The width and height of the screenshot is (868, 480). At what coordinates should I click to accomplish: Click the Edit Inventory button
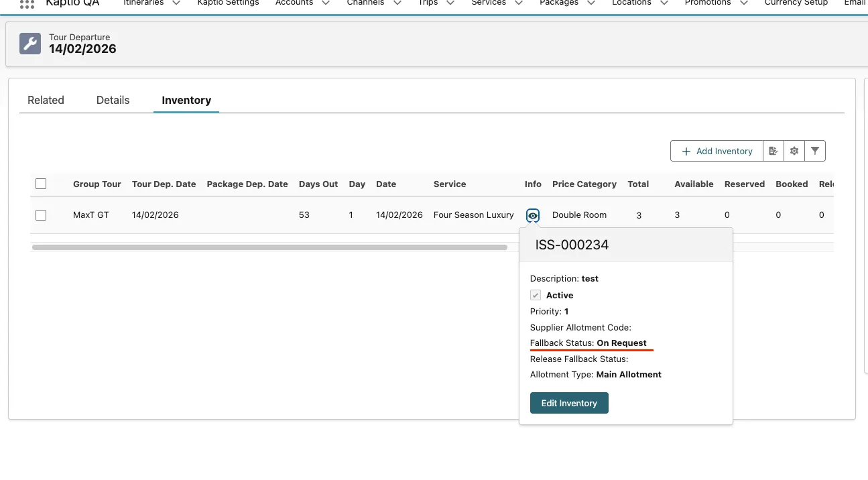tap(569, 403)
